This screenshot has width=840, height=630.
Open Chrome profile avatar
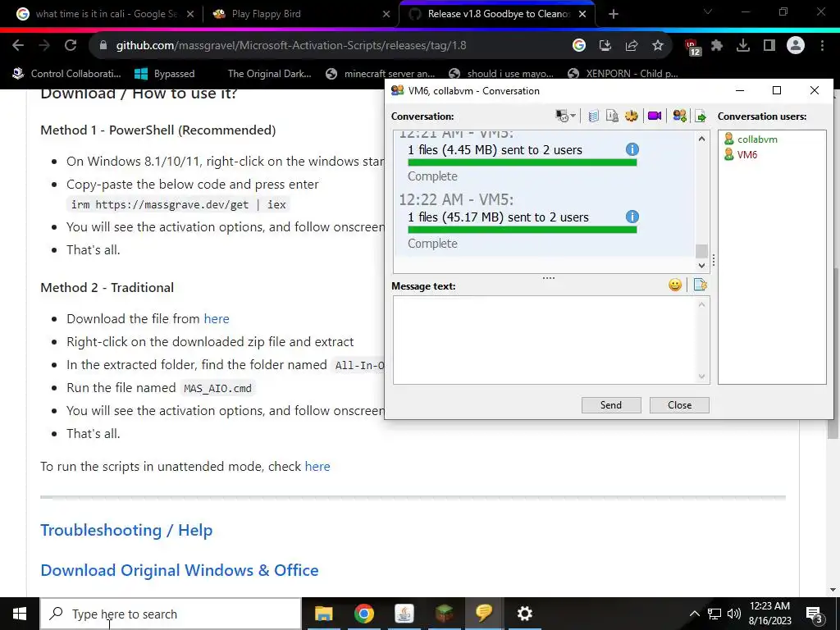click(x=796, y=46)
